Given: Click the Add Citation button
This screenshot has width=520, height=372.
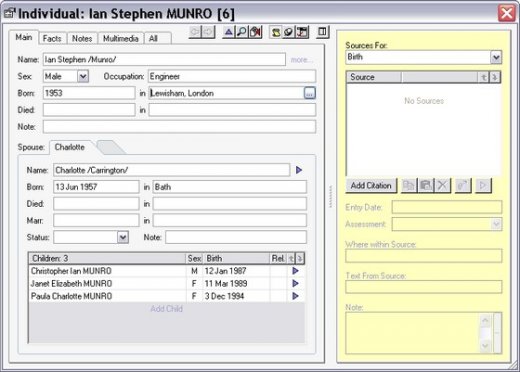Looking at the screenshot, I should pyautogui.click(x=371, y=185).
